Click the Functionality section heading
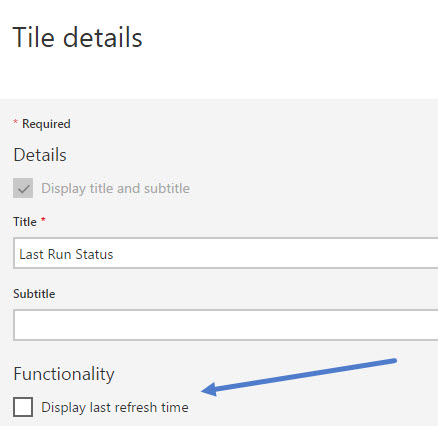438x426 pixels. coord(64,374)
